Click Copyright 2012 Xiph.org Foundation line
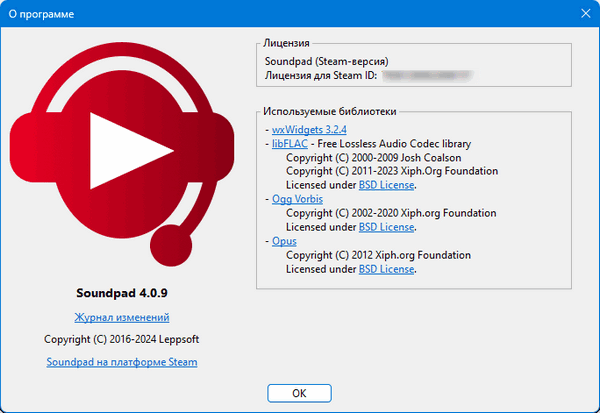The width and height of the screenshot is (600, 413). 378,255
